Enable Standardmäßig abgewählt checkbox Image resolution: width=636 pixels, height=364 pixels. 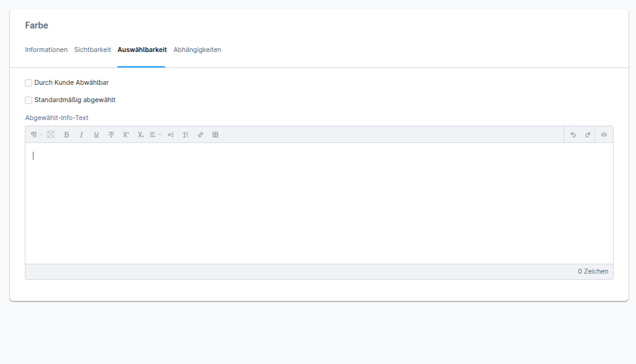[29, 100]
